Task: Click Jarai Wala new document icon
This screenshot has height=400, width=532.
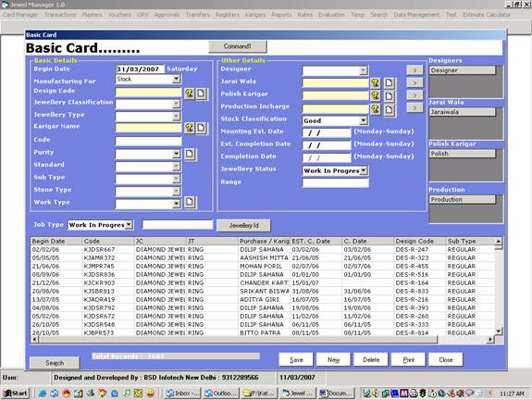Action: (x=390, y=82)
